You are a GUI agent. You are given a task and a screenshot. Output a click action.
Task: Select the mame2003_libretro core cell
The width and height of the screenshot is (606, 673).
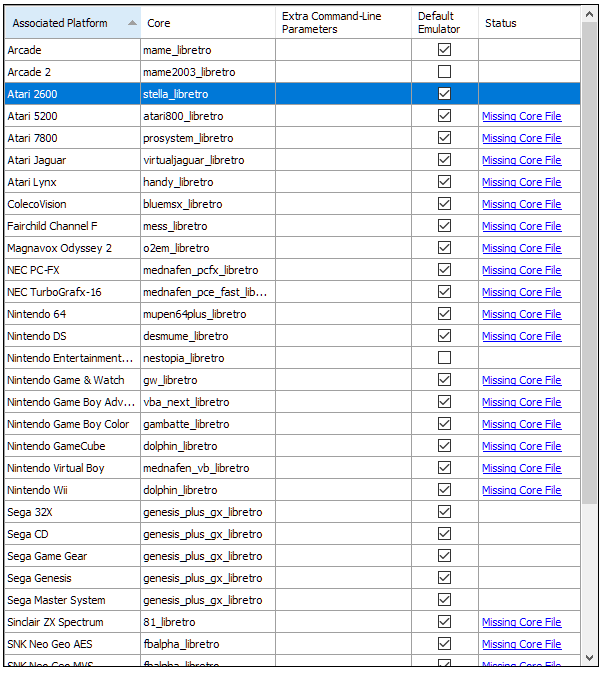coord(208,72)
